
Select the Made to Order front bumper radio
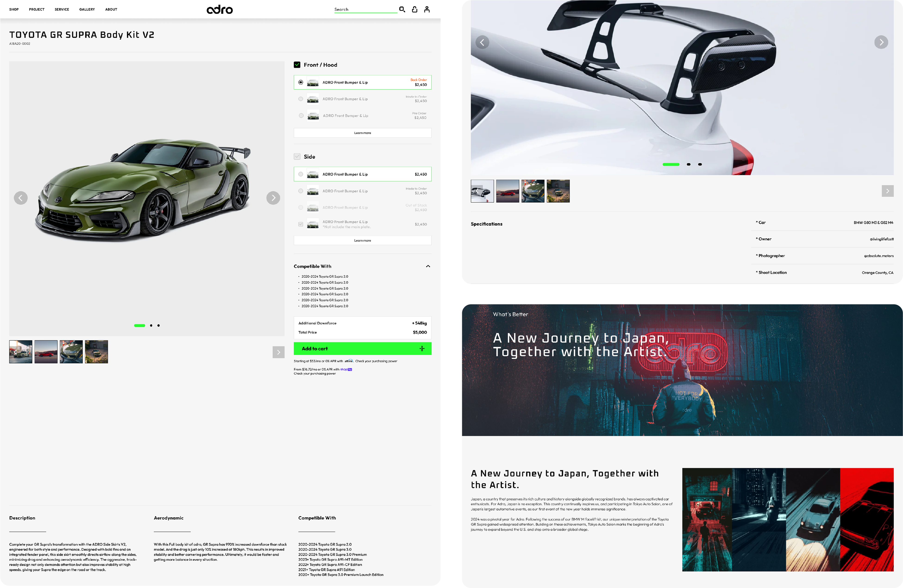click(x=301, y=99)
